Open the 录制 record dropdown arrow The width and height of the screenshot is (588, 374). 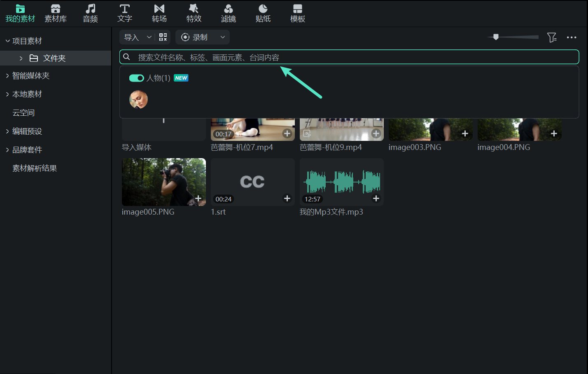pyautogui.click(x=223, y=37)
